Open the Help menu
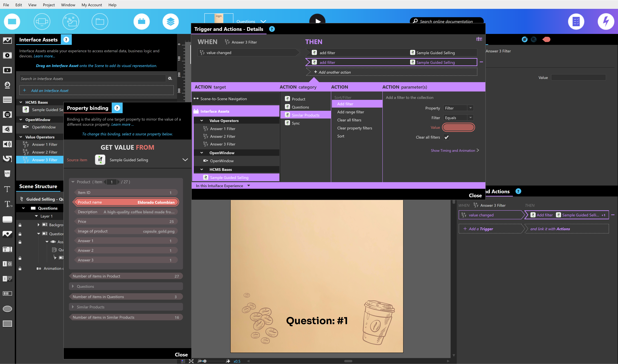Image resolution: width=618 pixels, height=364 pixels. click(112, 5)
